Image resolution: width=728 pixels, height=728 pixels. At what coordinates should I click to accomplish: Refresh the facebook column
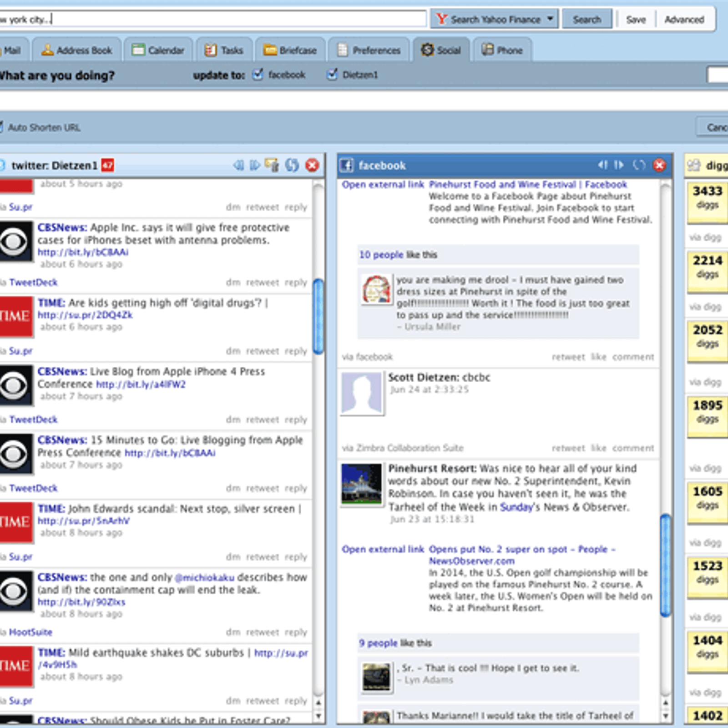point(639,165)
